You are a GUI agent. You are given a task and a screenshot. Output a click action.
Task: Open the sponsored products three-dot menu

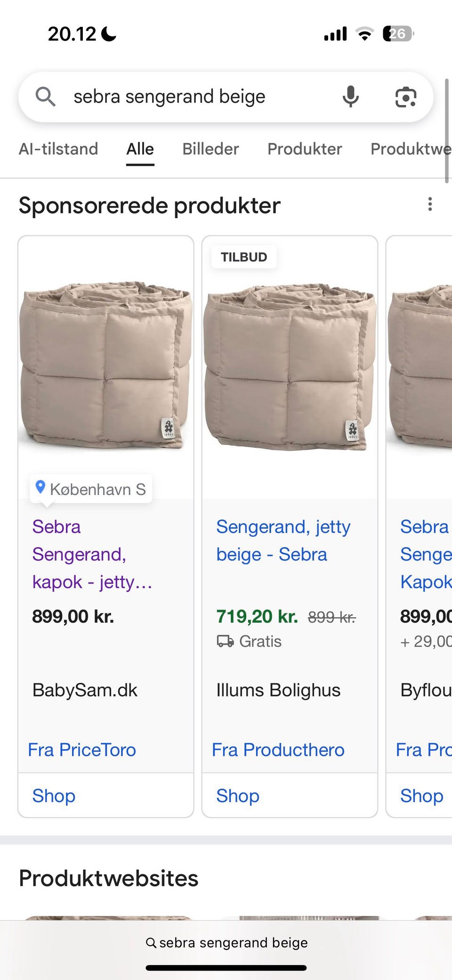click(x=430, y=204)
